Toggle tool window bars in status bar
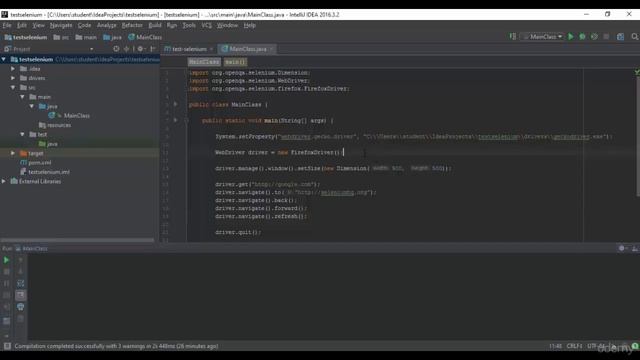Viewport: 640px width, 360px height. pos(7,346)
